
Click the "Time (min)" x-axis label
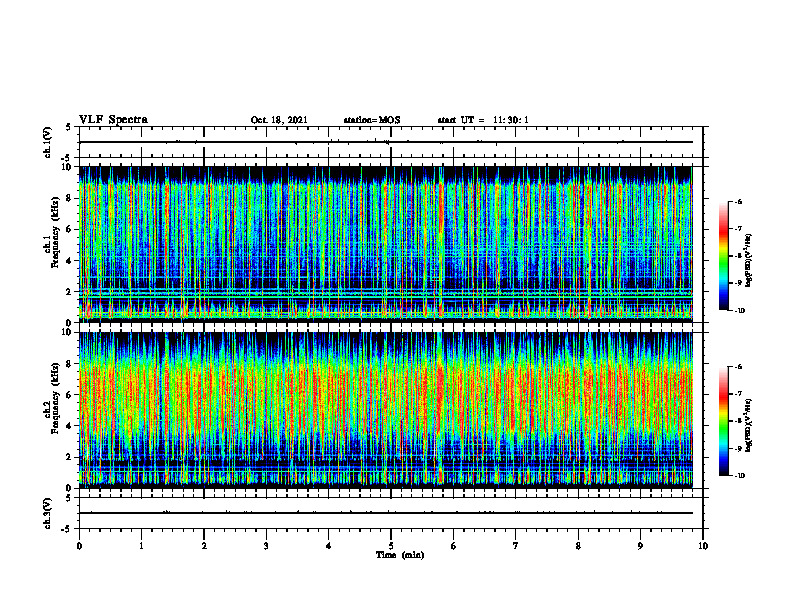(x=400, y=555)
